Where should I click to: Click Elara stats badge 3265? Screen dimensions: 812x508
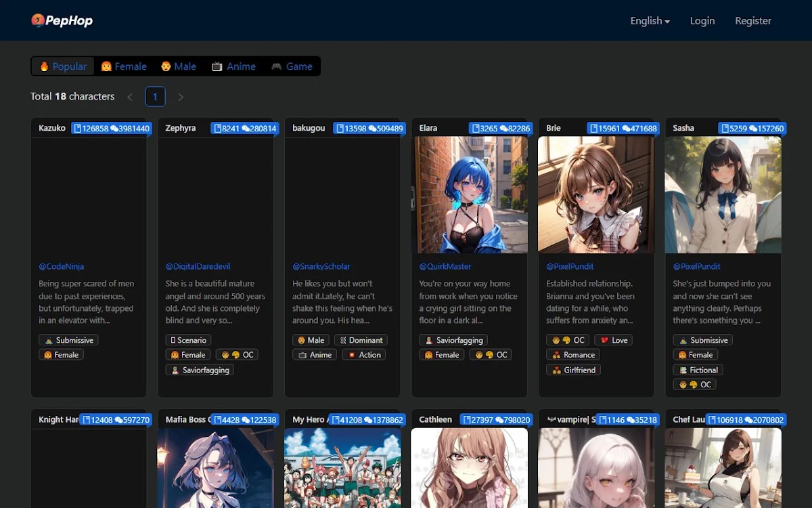[x=501, y=129]
